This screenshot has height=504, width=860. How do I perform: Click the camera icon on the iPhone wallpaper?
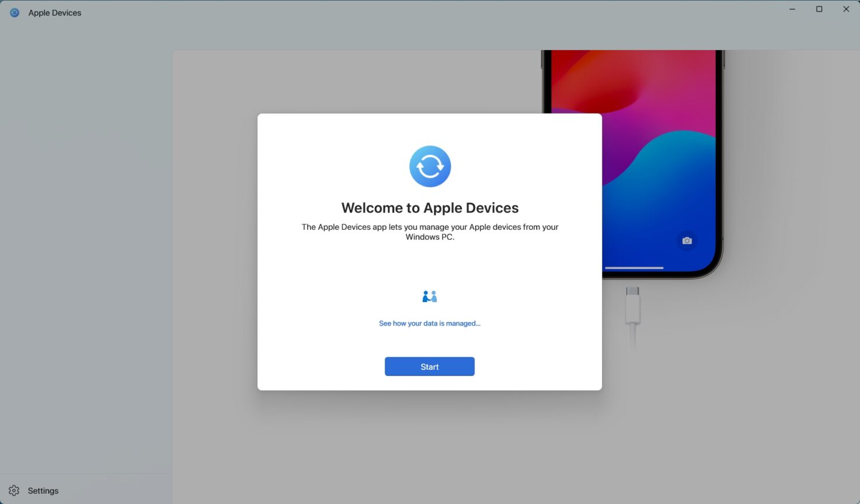(x=687, y=240)
